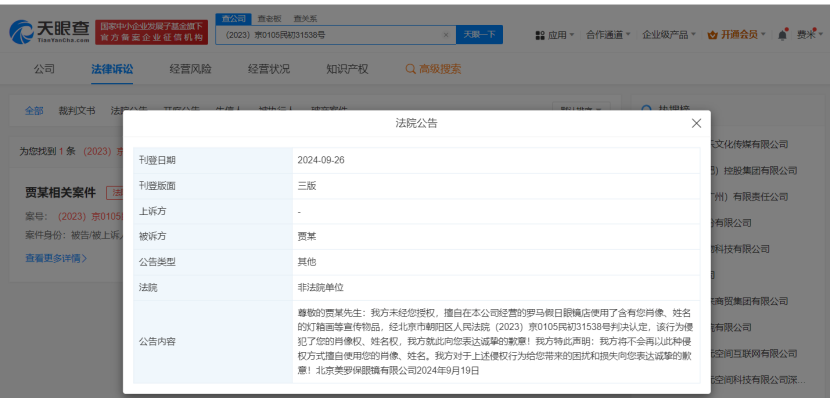Screen dimensions: 831x398
Task: Select the 全部 filter
Action: 34,111
